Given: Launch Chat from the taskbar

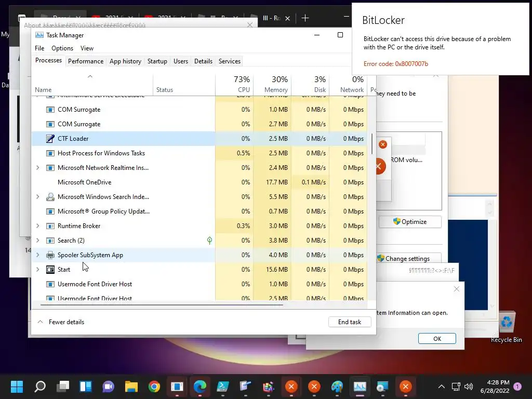Looking at the screenshot, I should coord(109,387).
